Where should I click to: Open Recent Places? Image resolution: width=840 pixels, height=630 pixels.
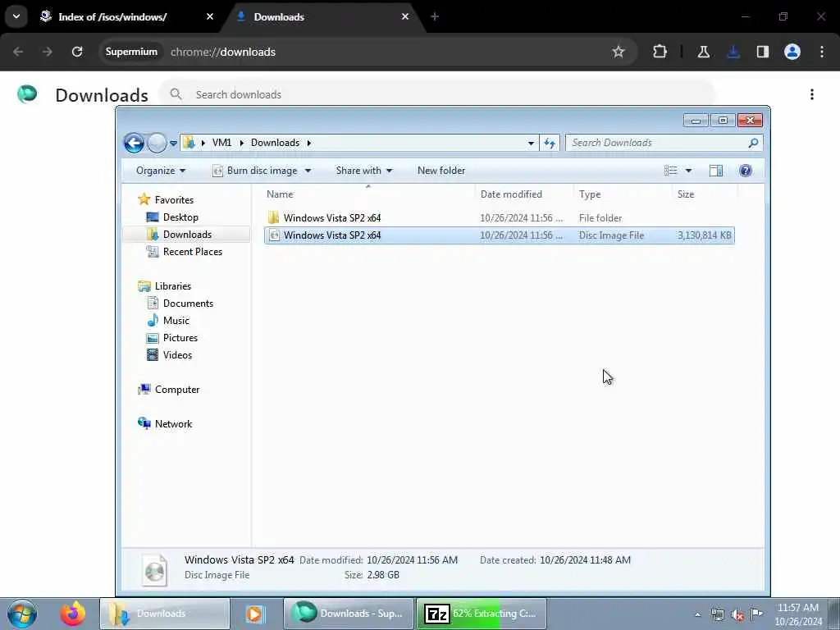pyautogui.click(x=192, y=251)
